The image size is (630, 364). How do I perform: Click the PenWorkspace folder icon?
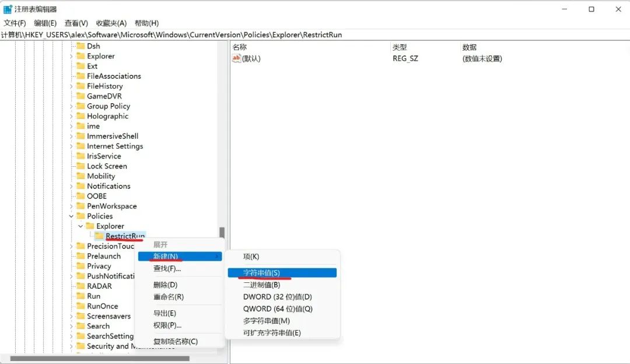tap(80, 206)
